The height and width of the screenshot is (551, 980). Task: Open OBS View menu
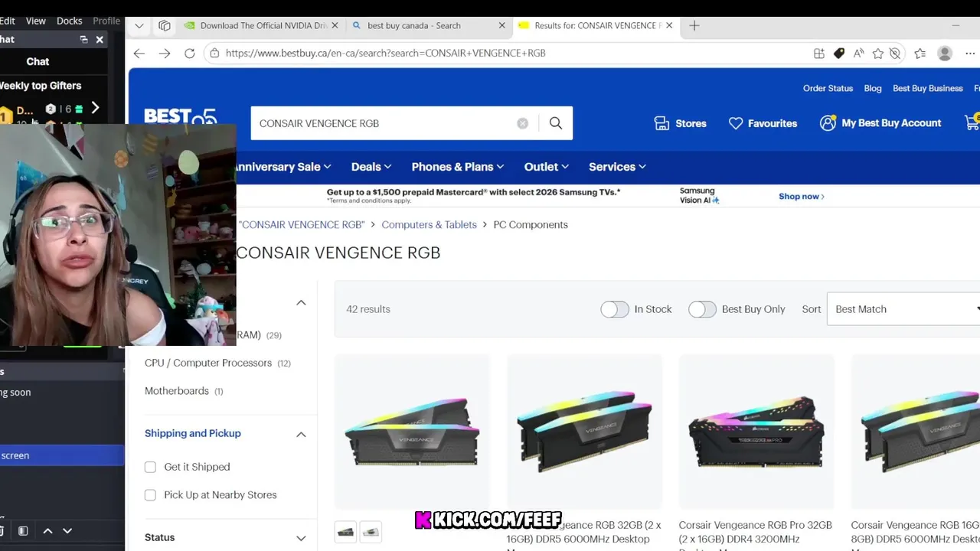point(36,21)
